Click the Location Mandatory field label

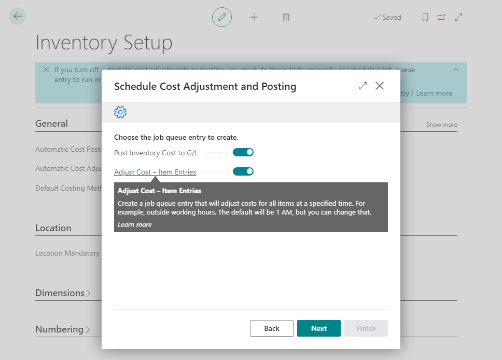pyautogui.click(x=68, y=253)
